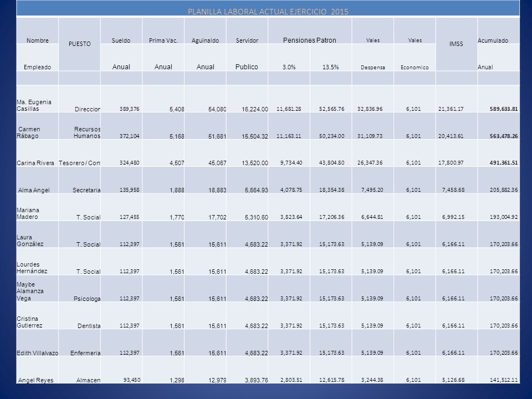Click the Servidor header
Image resolution: width=532 pixels, height=399 pixels.
247,40
